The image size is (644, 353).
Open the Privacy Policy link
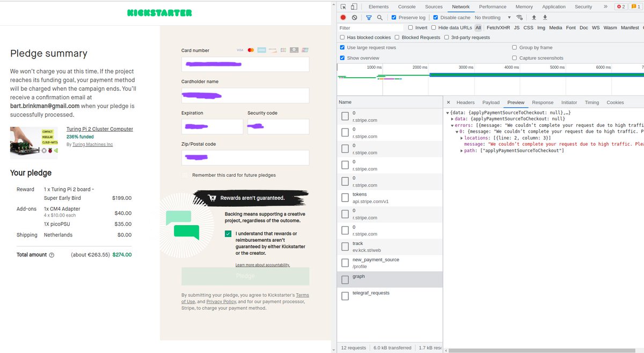point(221,302)
